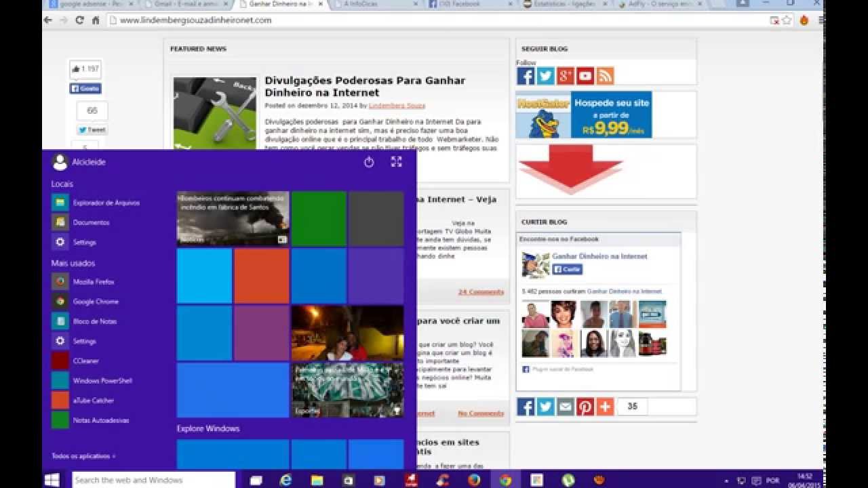Image resolution: width=868 pixels, height=488 pixels.
Task: Open File Explorer from the taskbar
Action: click(317, 480)
